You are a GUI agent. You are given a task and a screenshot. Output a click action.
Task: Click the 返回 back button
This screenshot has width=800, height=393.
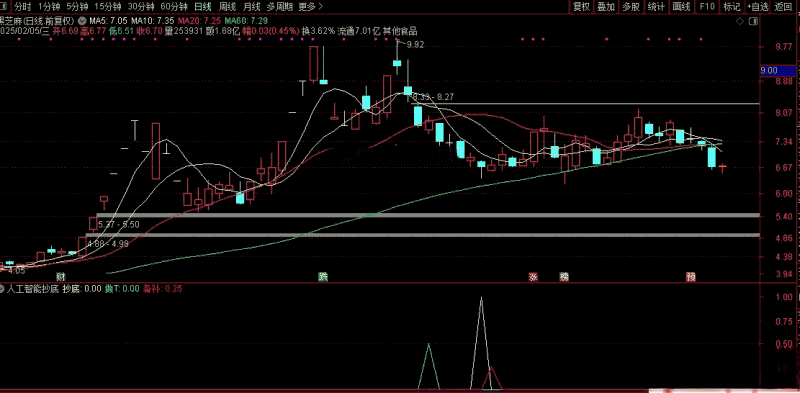(x=782, y=7)
